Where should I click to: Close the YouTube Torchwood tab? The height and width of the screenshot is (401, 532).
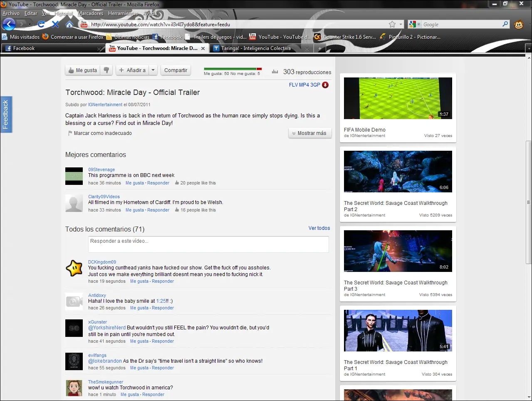[203, 48]
